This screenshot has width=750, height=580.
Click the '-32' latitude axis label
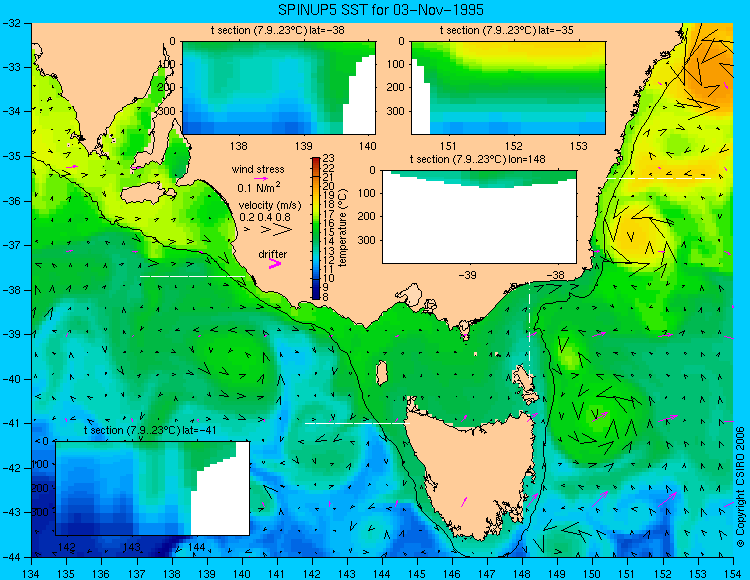[x=12, y=22]
